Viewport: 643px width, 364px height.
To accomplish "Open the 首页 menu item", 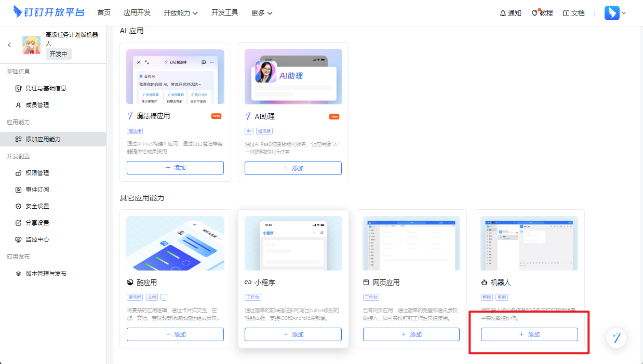I will [x=104, y=12].
